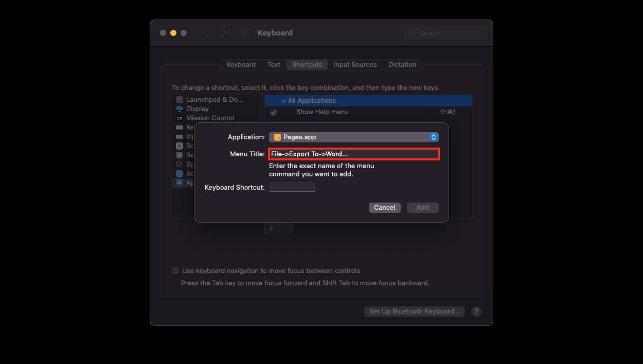Open the Application dropdown showing Pages.app
Image resolution: width=643 pixels, height=364 pixels.
(353, 137)
